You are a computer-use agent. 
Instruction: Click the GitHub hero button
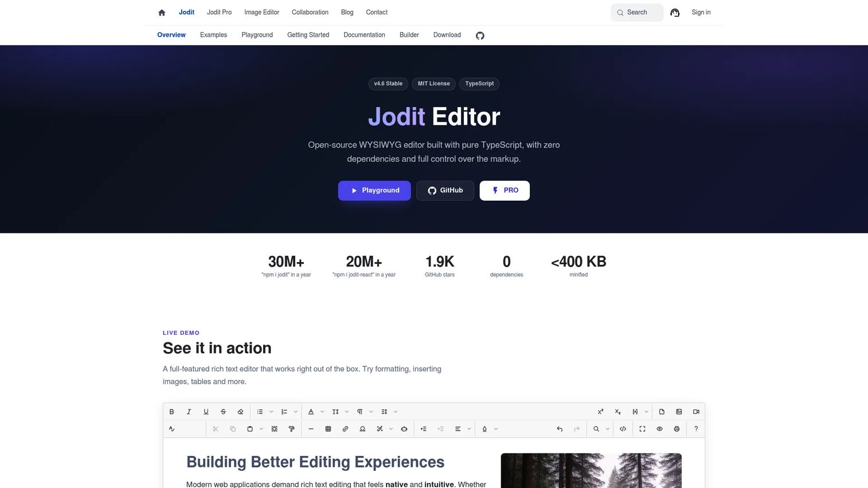coord(445,190)
